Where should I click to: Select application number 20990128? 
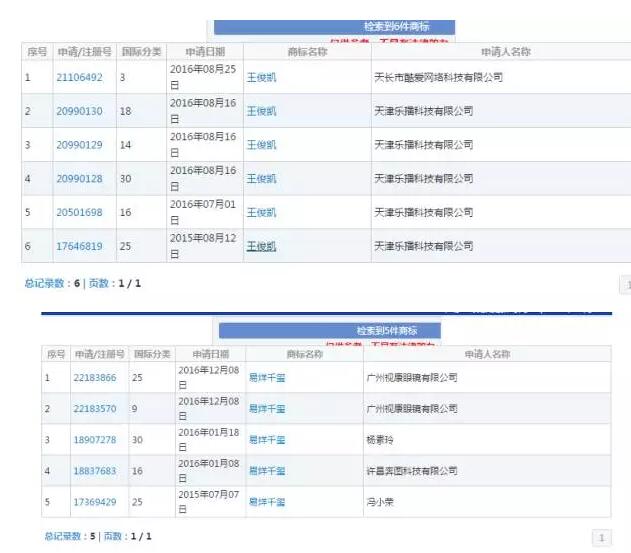click(x=79, y=178)
